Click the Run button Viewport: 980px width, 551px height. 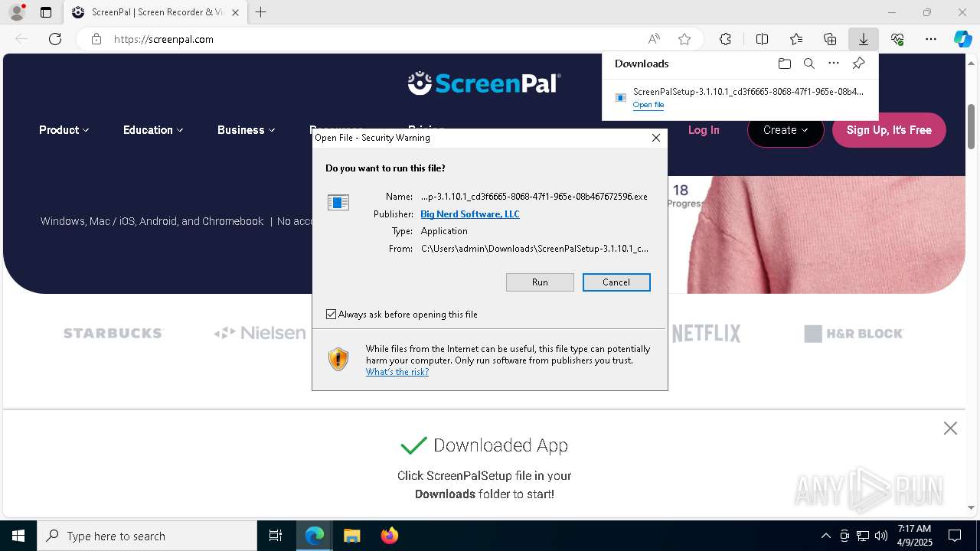pos(540,282)
